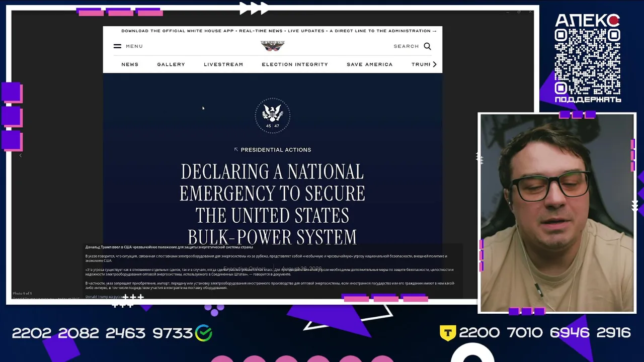Close the photo viewer window

[x=530, y=12]
